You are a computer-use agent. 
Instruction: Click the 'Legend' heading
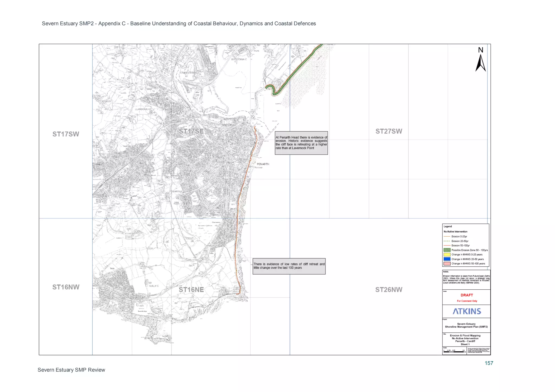(448, 227)
